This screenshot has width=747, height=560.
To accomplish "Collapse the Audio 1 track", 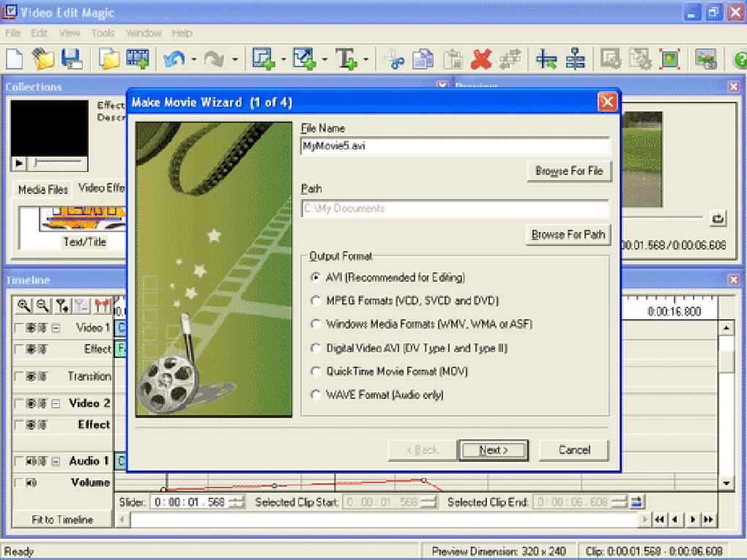I will click(x=56, y=461).
